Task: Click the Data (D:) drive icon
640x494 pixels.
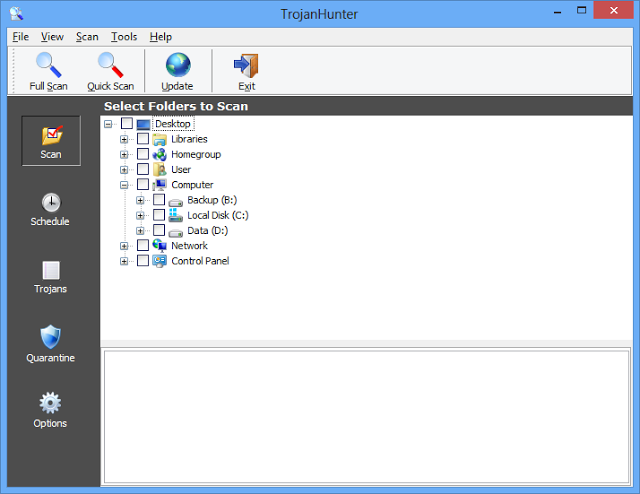Action: (x=176, y=232)
